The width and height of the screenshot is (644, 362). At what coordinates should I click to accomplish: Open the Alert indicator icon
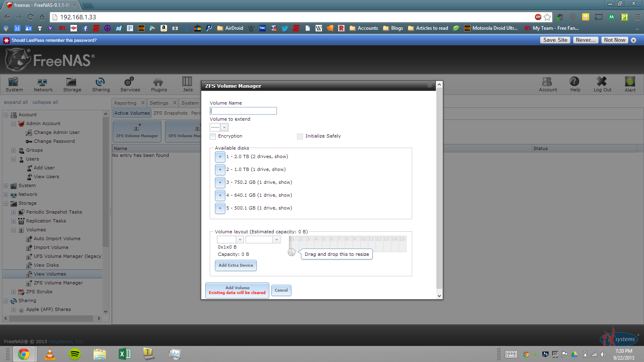(x=630, y=84)
